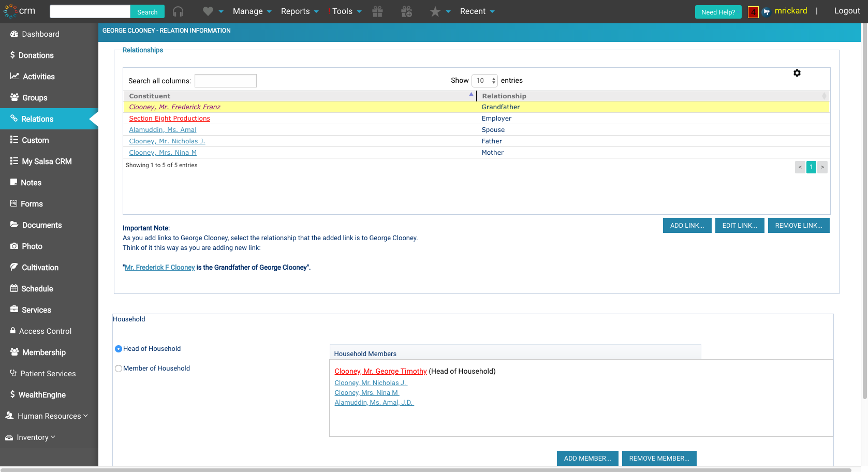Click the red notification badge icon
868x472 pixels.
click(x=753, y=12)
